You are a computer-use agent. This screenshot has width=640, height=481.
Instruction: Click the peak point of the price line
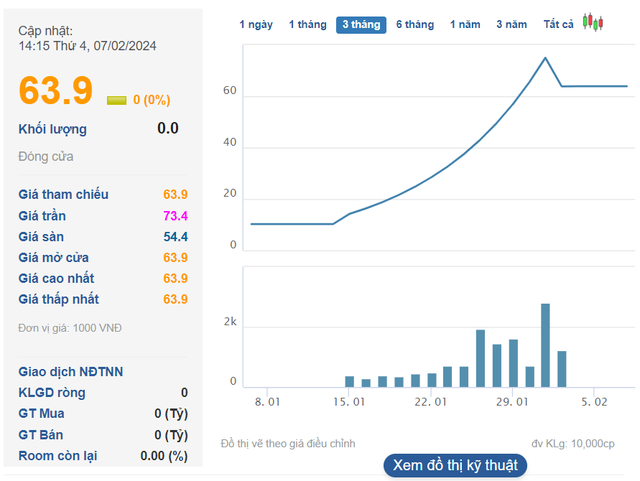(x=545, y=58)
